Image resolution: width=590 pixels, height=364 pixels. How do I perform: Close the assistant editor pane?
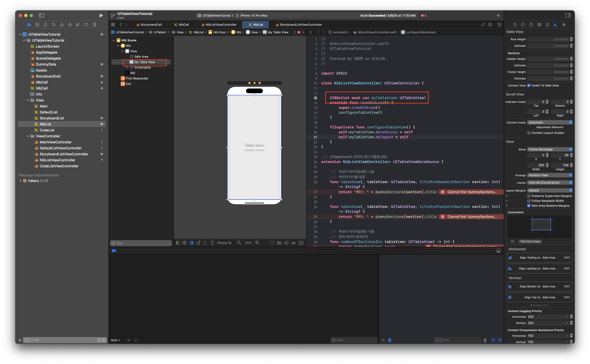(311, 32)
